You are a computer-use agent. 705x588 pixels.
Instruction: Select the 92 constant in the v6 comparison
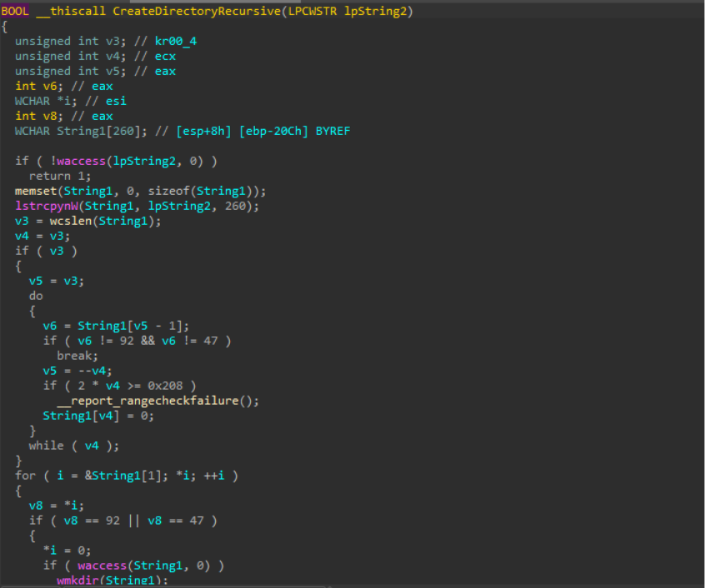tap(127, 341)
